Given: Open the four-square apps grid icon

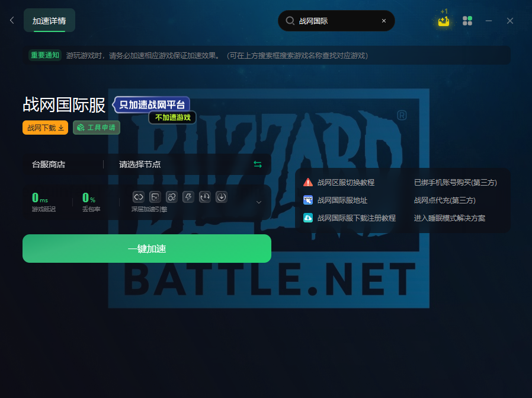Looking at the screenshot, I should tap(467, 21).
